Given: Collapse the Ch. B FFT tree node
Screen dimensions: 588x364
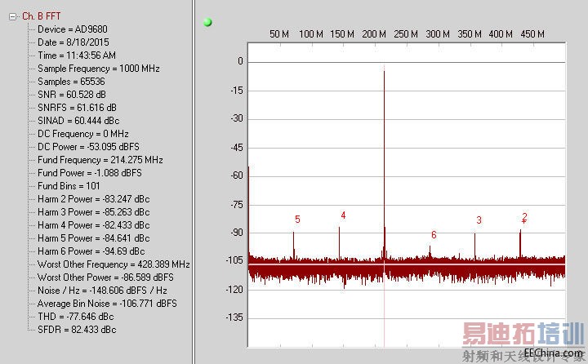Looking at the screenshot, I should [x=13, y=17].
